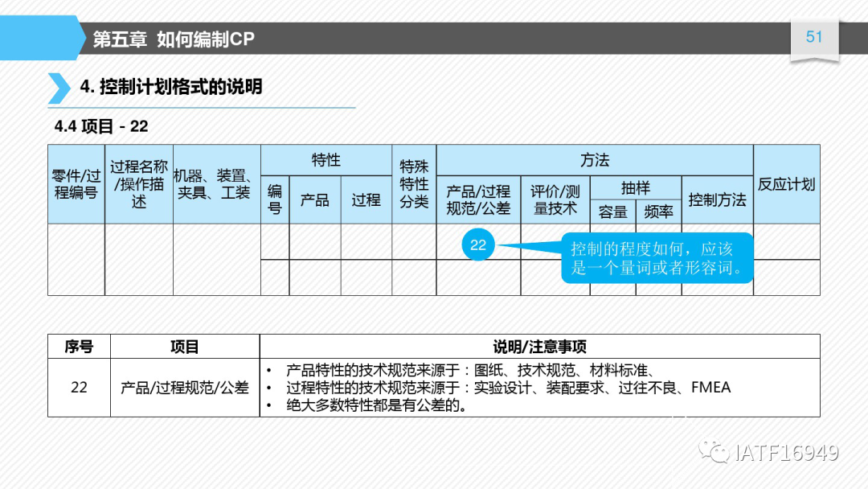Click the 编号 sub-column header
This screenshot has height=489, width=868.
pos(275,200)
